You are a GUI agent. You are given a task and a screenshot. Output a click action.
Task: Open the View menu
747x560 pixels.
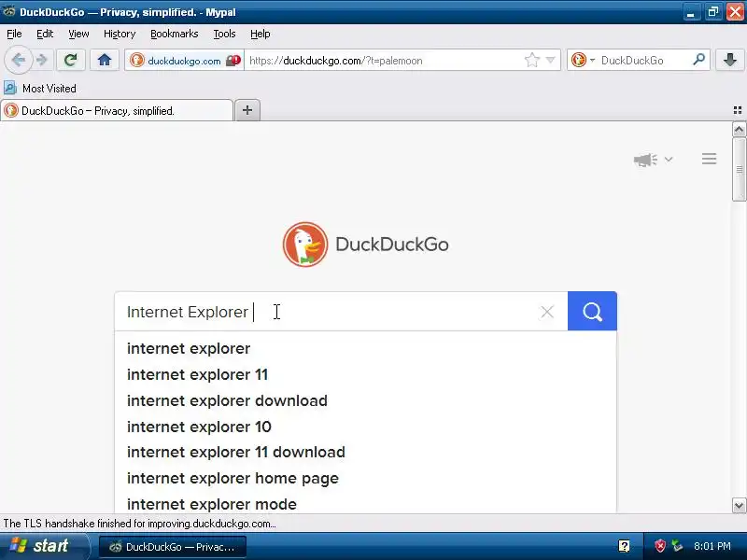tap(78, 34)
